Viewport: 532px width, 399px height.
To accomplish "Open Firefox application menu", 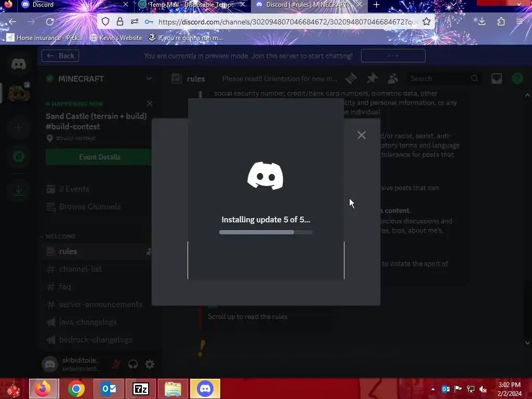I will 520,22.
